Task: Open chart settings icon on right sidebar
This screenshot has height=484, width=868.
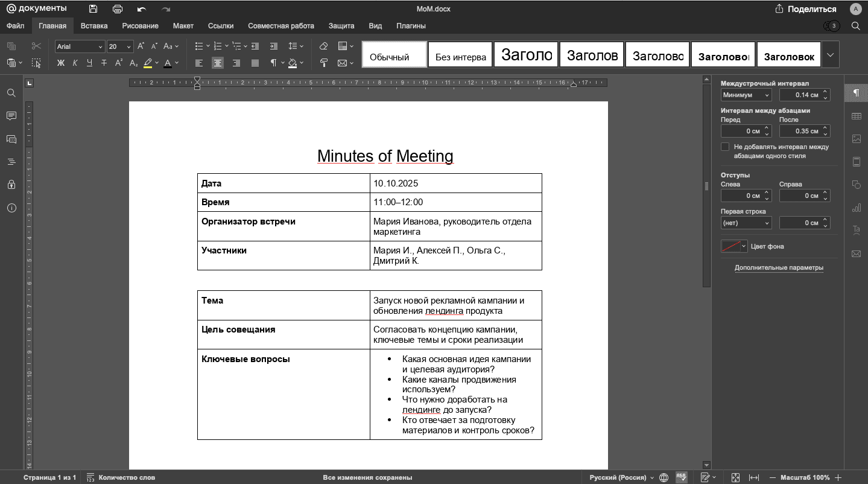Action: pos(856,207)
